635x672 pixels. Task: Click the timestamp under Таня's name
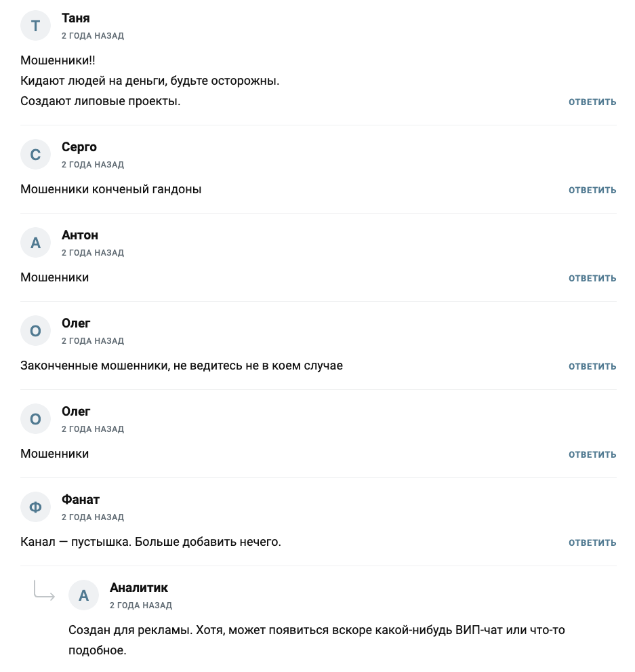93,36
